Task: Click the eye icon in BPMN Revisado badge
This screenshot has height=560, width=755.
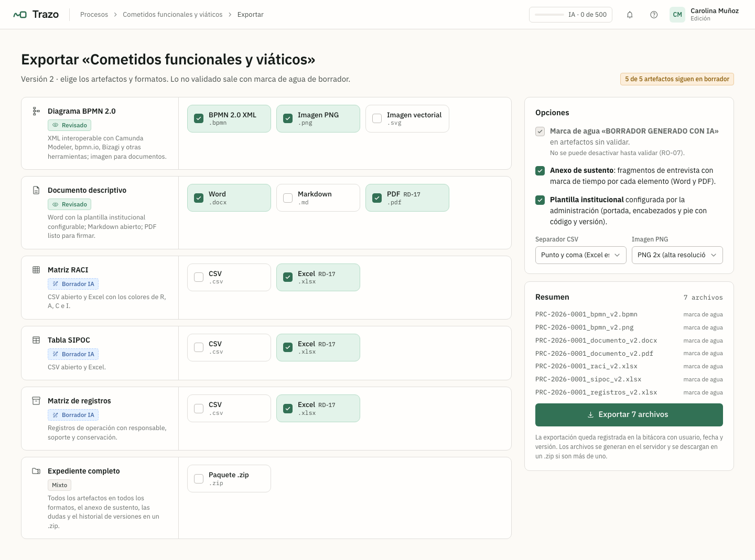Action: point(55,125)
